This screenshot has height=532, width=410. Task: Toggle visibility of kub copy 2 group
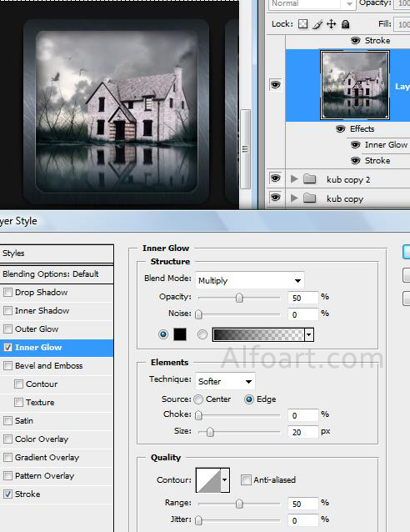pyautogui.click(x=275, y=178)
